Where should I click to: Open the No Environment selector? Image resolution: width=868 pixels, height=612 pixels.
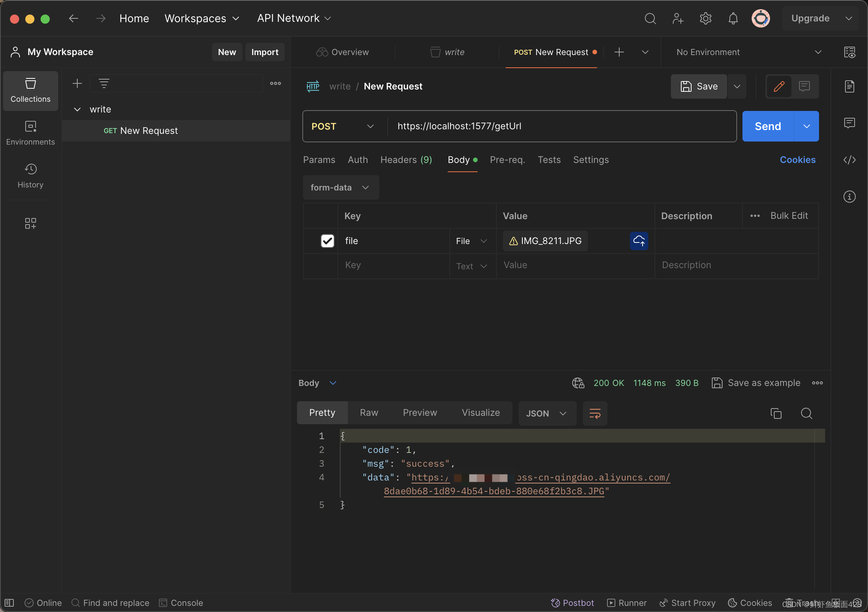click(749, 52)
